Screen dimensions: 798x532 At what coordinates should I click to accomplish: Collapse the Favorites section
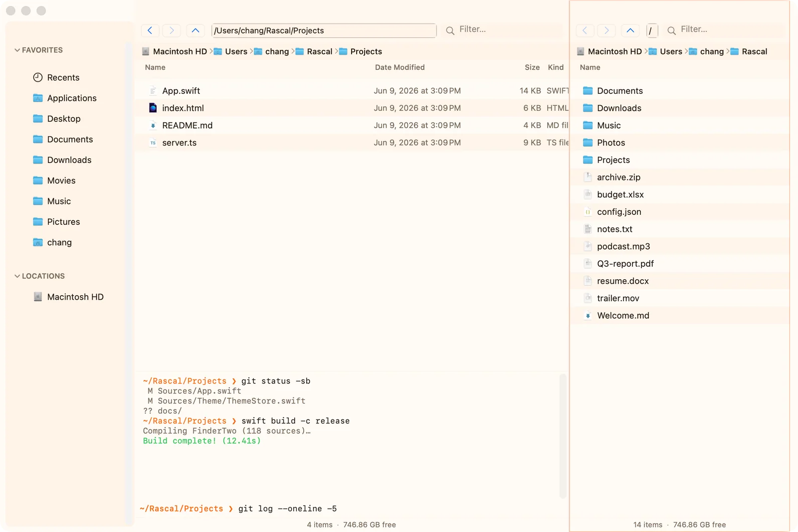pyautogui.click(x=17, y=50)
